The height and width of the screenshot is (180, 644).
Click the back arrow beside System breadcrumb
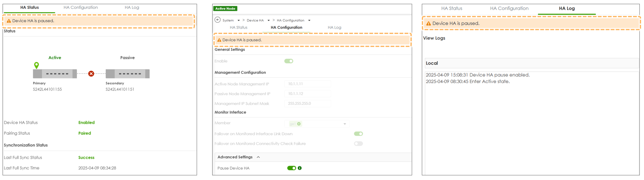217,20
